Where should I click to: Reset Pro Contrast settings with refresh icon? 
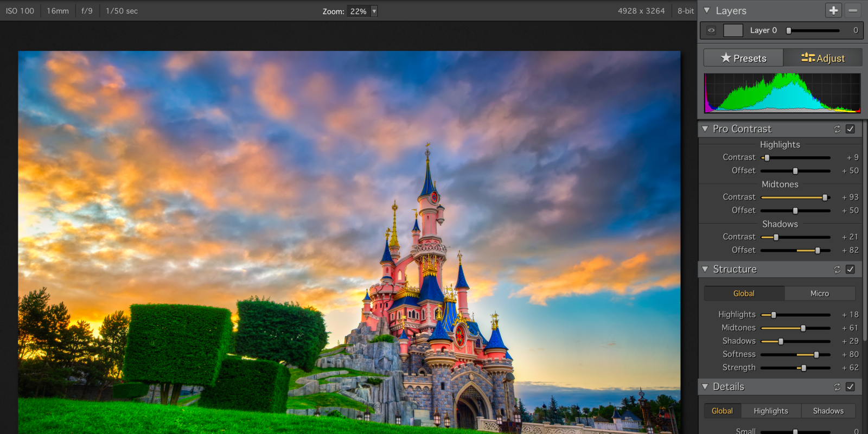pyautogui.click(x=837, y=129)
